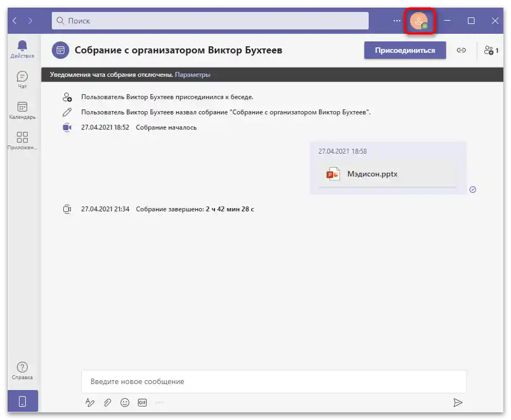Viewport: 511px width, 420px height.
Task: Open Приложения apps in the sidebar
Action: [x=22, y=141]
